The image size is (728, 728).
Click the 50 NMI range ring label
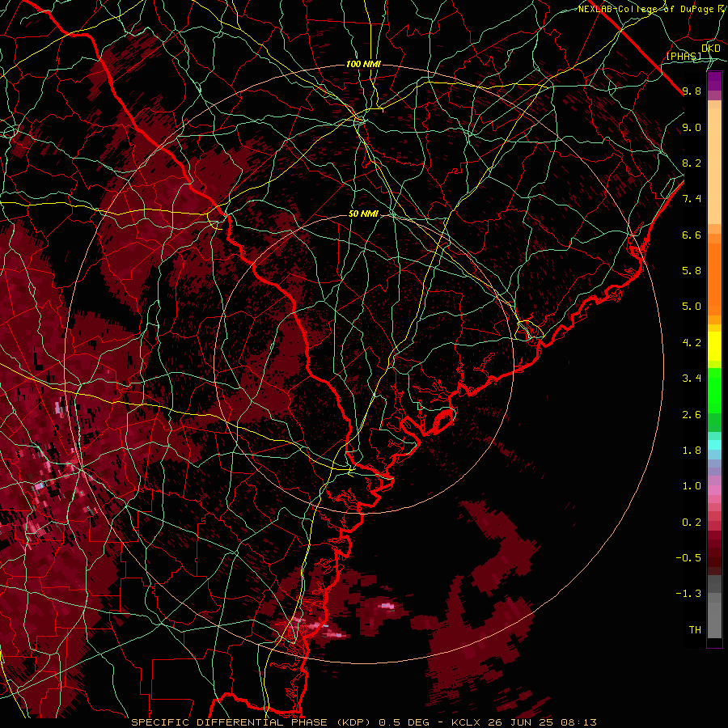pos(363,214)
